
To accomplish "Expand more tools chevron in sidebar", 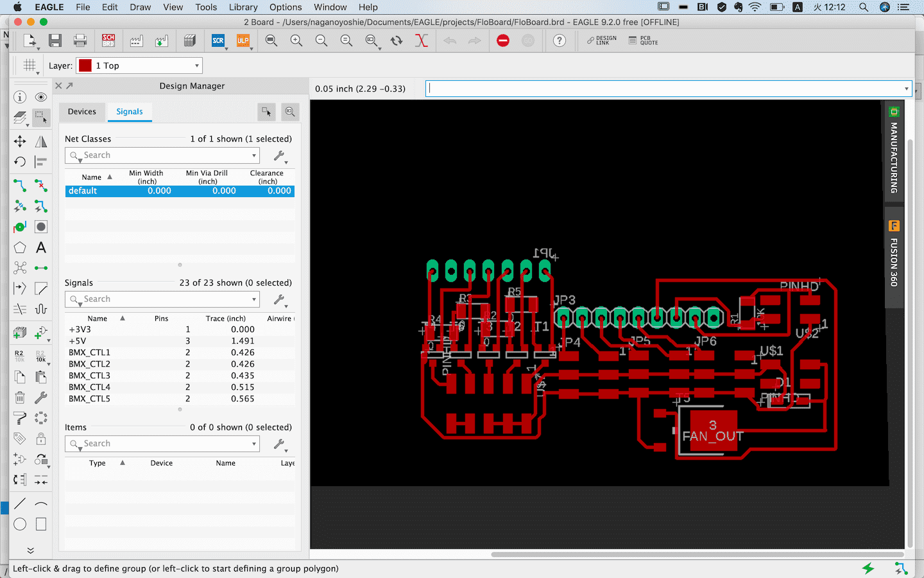I will click(30, 550).
